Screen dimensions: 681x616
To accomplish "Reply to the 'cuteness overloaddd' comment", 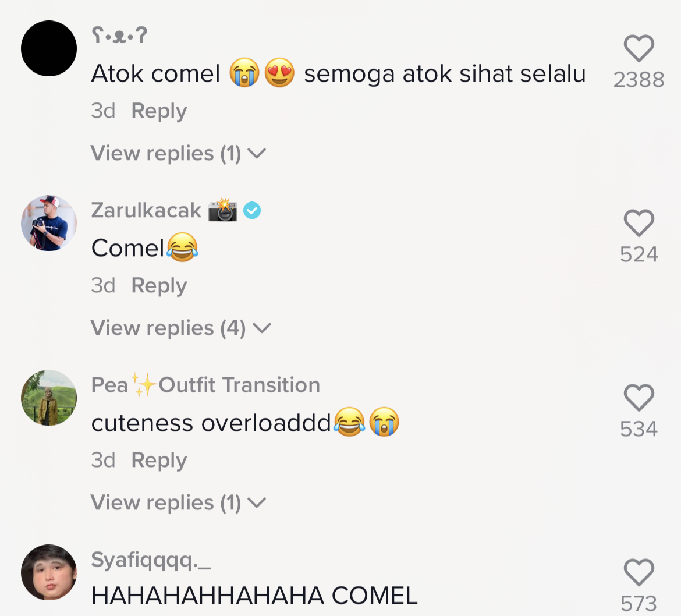I will coord(159,460).
